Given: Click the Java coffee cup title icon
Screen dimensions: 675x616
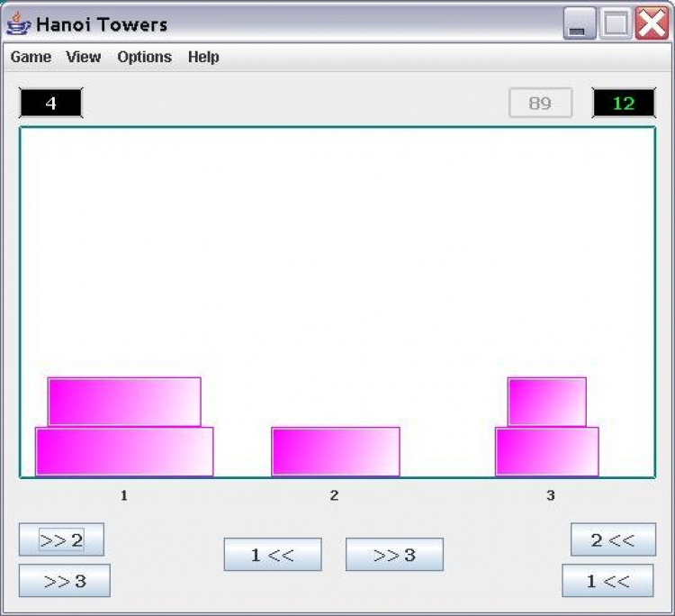Looking at the screenshot, I should [19, 23].
